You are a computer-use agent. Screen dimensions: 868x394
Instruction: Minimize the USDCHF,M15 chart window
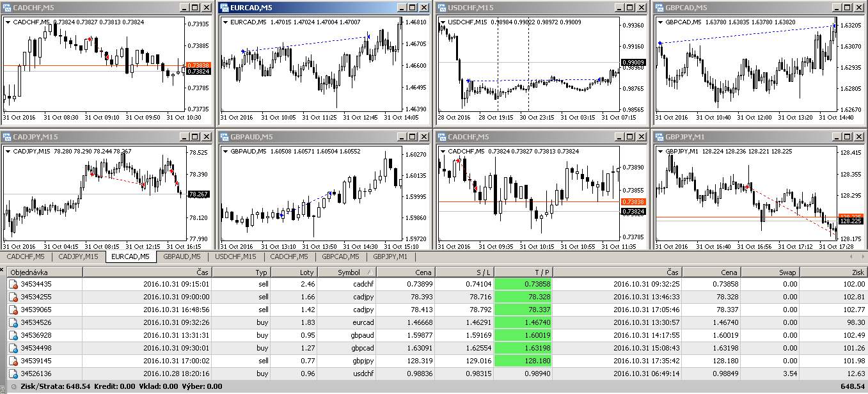tap(619, 8)
